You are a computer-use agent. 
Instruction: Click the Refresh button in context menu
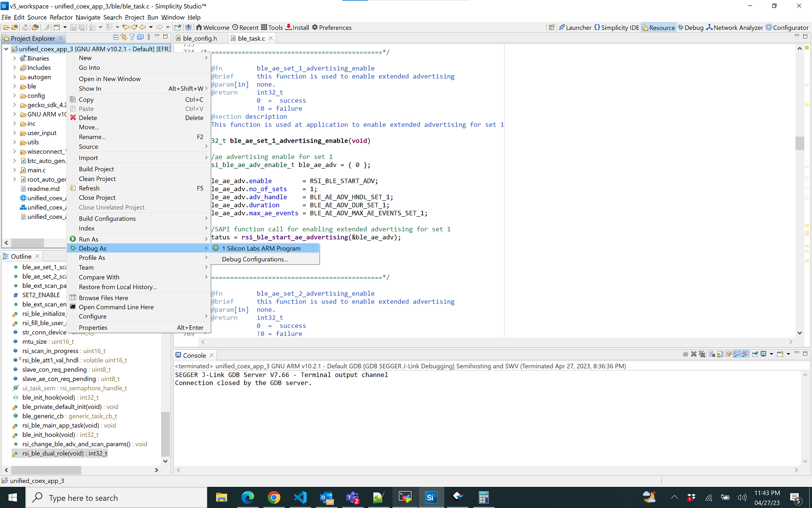89,188
